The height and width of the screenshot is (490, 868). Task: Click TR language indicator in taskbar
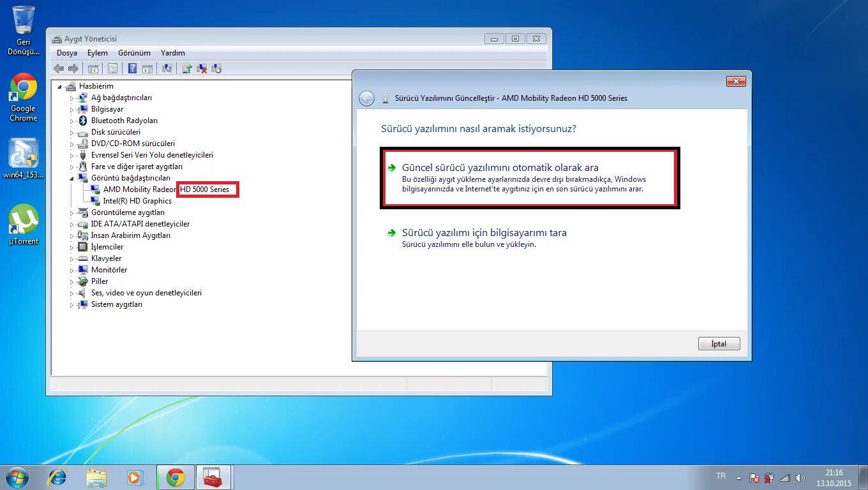721,476
